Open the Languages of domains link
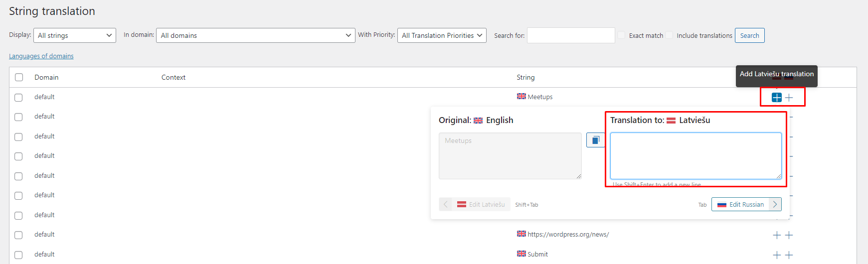 pos(41,56)
